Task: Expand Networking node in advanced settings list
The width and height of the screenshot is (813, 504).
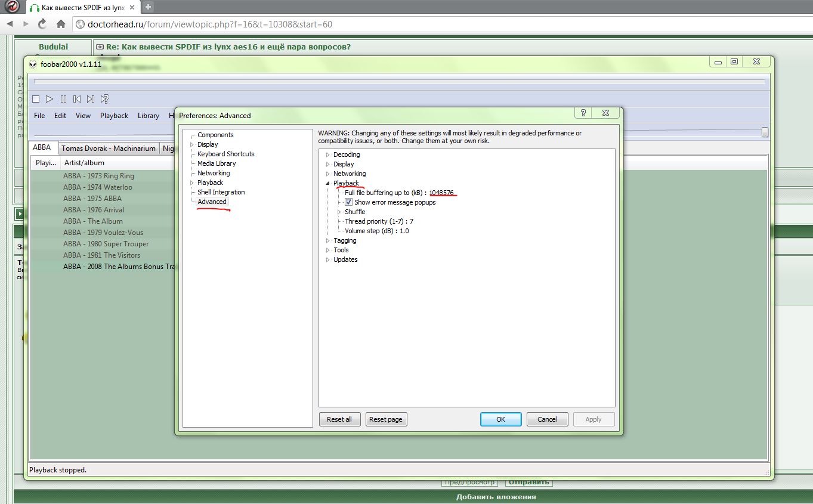Action: click(x=327, y=174)
